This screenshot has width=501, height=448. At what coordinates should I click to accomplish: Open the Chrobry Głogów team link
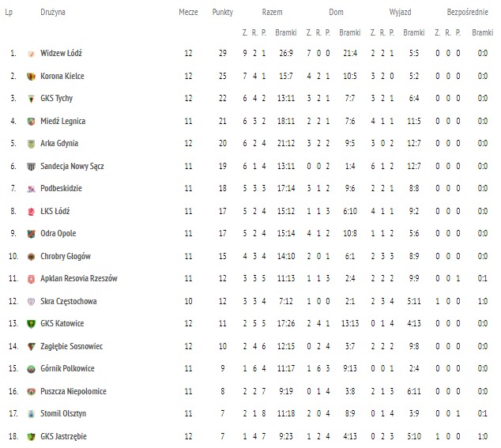coord(66,257)
